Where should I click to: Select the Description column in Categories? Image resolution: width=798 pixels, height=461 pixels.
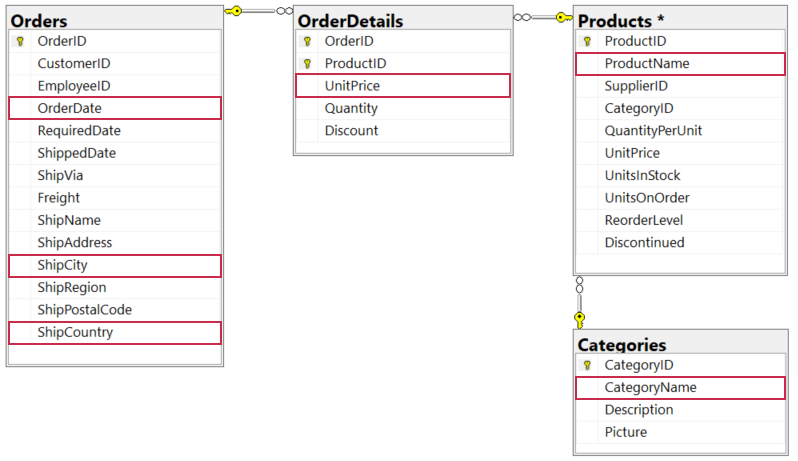(680, 410)
